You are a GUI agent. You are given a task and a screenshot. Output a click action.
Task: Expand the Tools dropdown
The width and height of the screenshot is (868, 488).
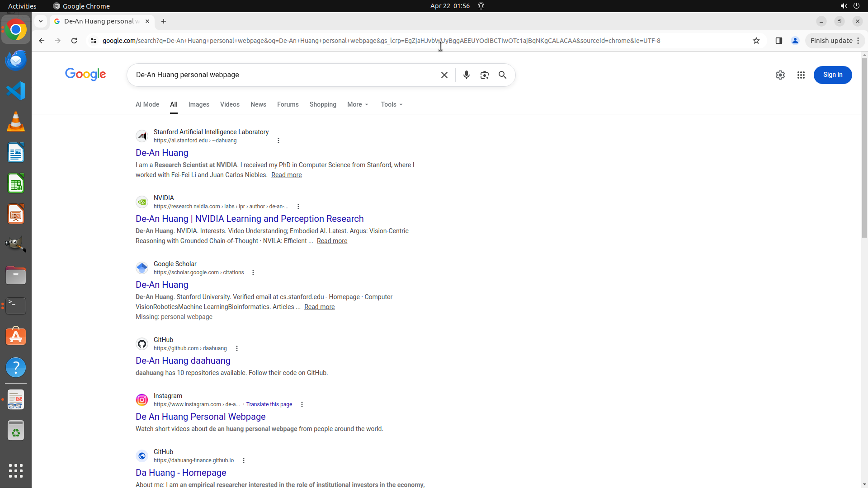pyautogui.click(x=392, y=104)
